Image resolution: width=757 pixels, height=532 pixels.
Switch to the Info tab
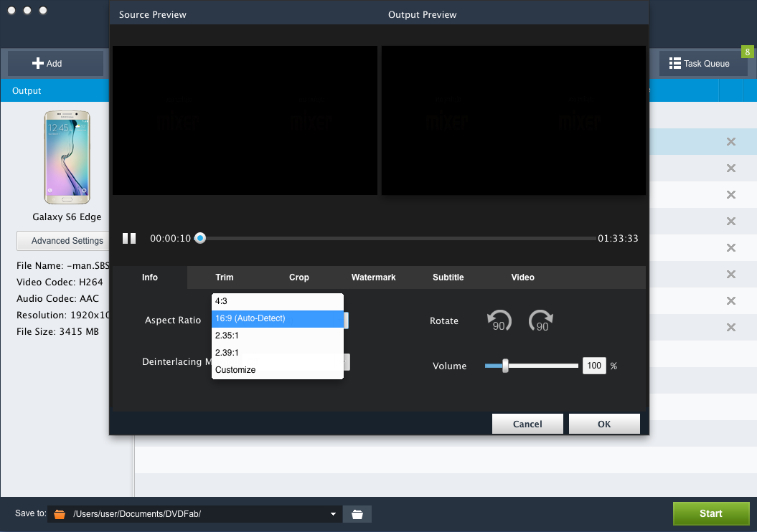[150, 277]
